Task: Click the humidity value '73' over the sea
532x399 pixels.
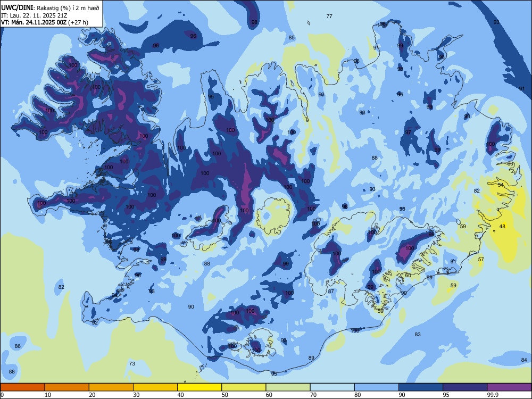Action: point(132,363)
